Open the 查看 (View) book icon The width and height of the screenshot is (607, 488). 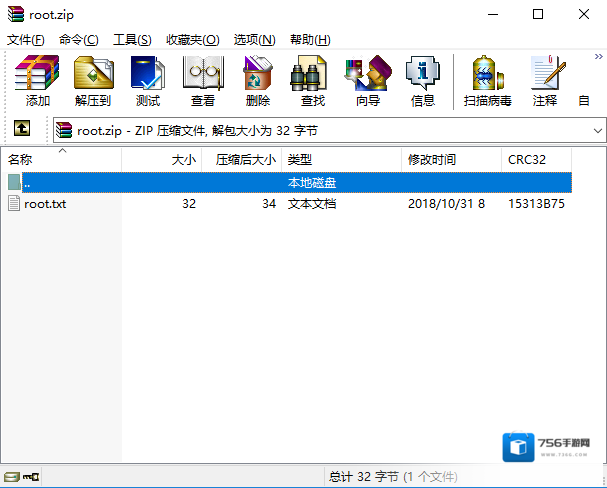click(203, 75)
